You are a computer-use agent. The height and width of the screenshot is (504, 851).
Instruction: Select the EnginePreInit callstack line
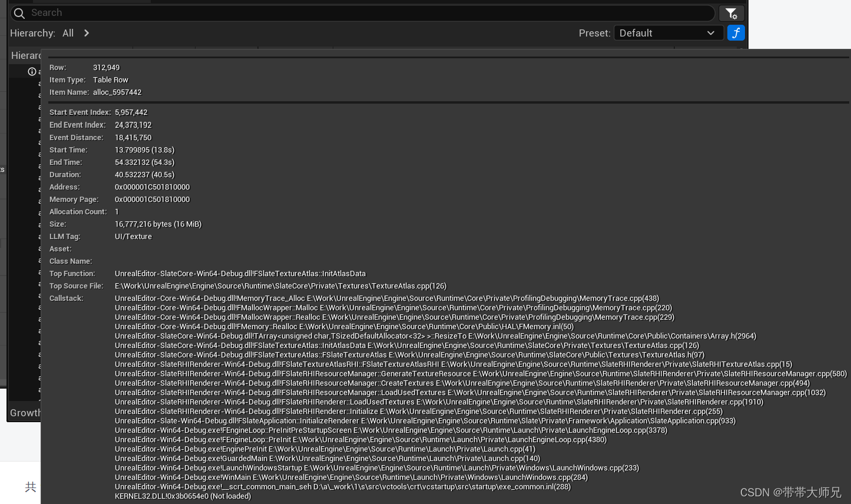[x=325, y=449]
